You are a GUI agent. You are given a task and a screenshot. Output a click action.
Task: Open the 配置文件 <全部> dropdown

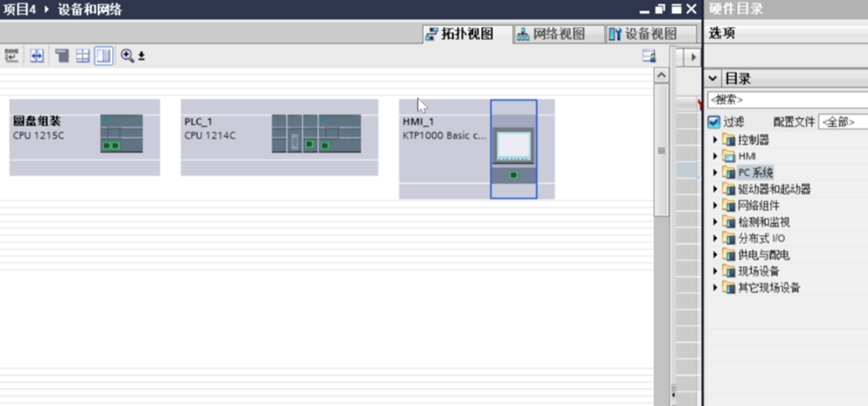843,122
